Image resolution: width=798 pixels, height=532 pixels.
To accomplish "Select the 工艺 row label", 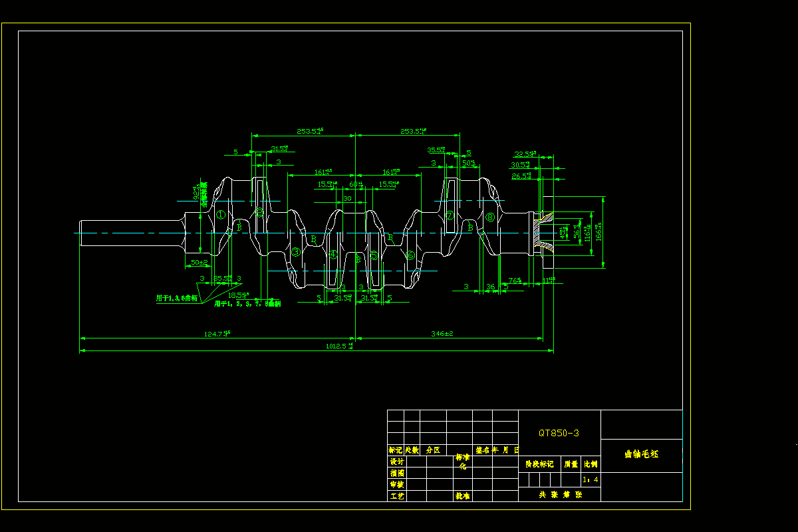I will (396, 496).
